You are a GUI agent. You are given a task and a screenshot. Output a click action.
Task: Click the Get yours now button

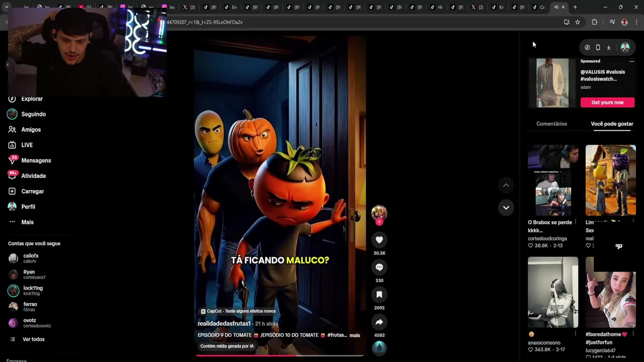[607, 103]
